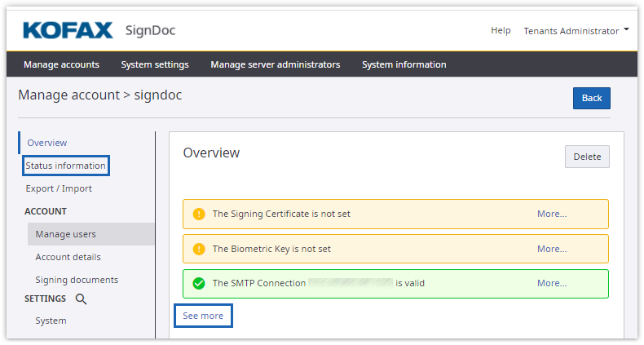Screen dimensions: 644x345
Task: Open the Manage accounts menu
Action: pos(61,64)
